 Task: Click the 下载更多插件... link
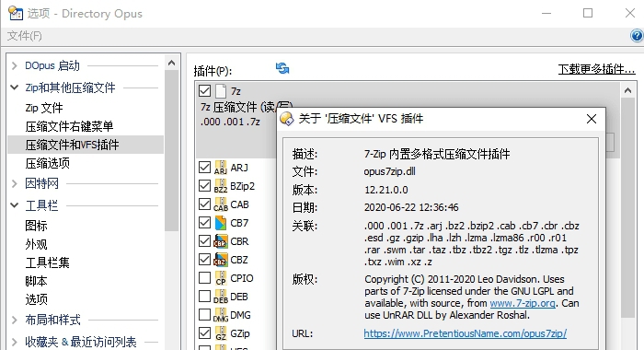click(x=596, y=69)
